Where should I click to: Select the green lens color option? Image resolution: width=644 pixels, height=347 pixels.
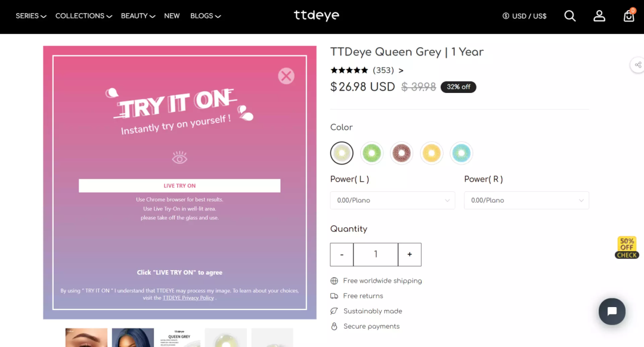pos(371,153)
